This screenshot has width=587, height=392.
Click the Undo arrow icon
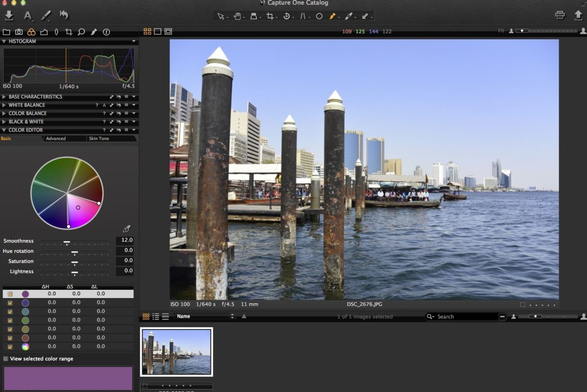(x=64, y=15)
